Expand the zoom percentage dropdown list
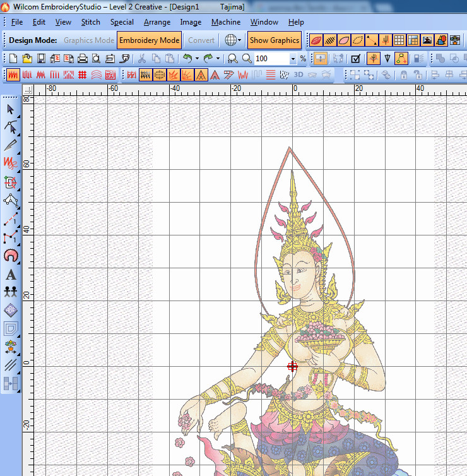 (x=293, y=59)
